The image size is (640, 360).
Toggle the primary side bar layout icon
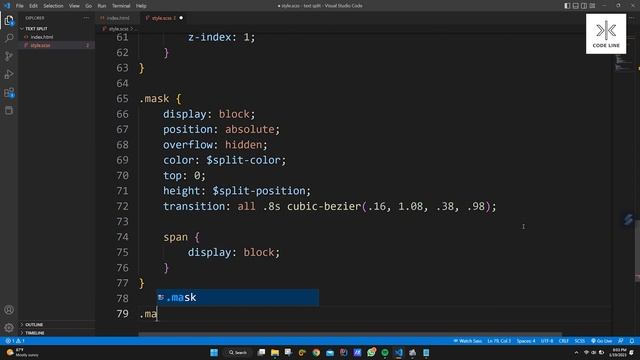(x=567, y=6)
